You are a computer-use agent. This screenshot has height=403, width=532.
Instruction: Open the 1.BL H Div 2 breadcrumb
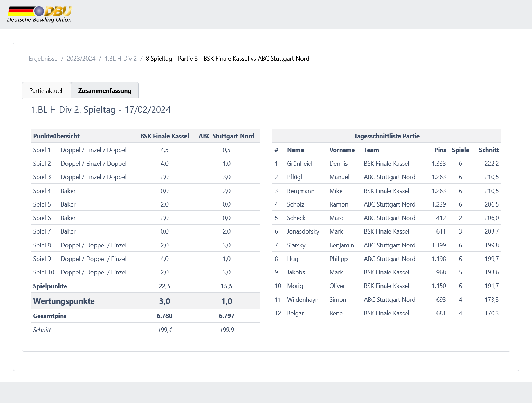[120, 59]
